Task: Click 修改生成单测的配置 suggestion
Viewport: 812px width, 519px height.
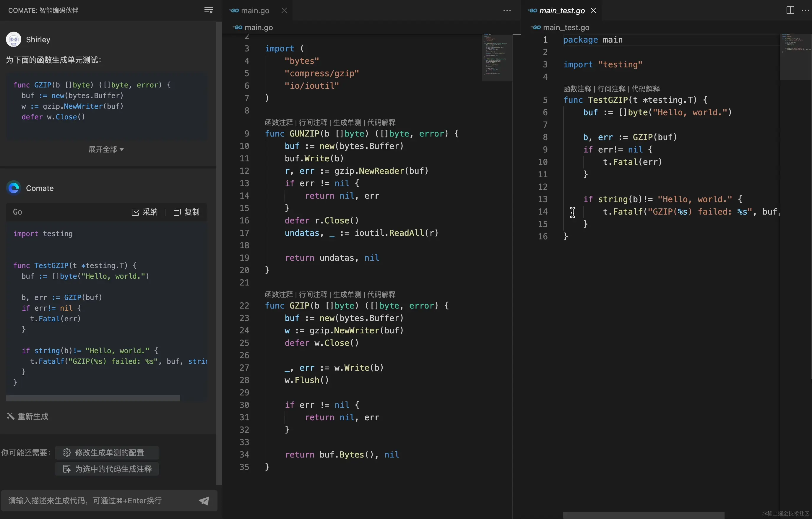Action: point(107,452)
